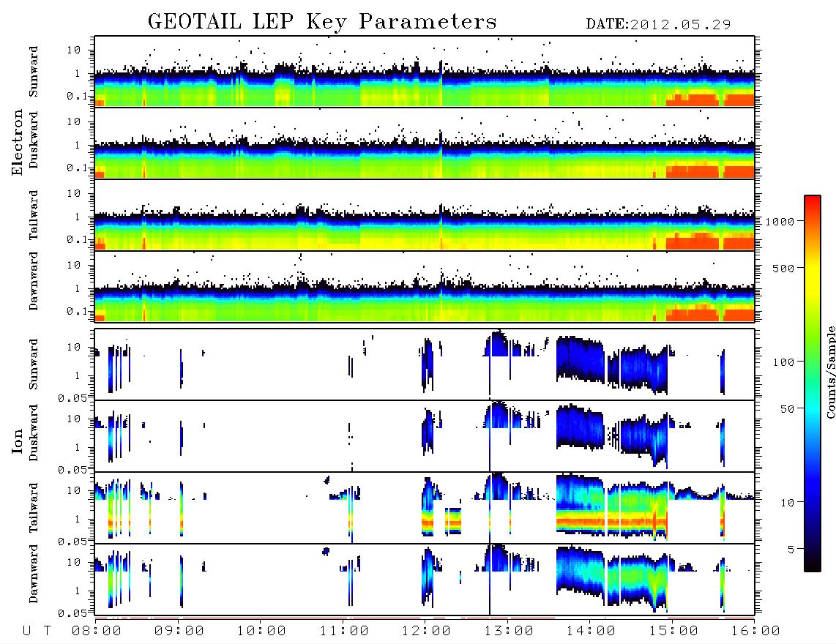Select the Electron Dawnward axis label
This screenshot has height=644, width=836.
pos(34,281)
